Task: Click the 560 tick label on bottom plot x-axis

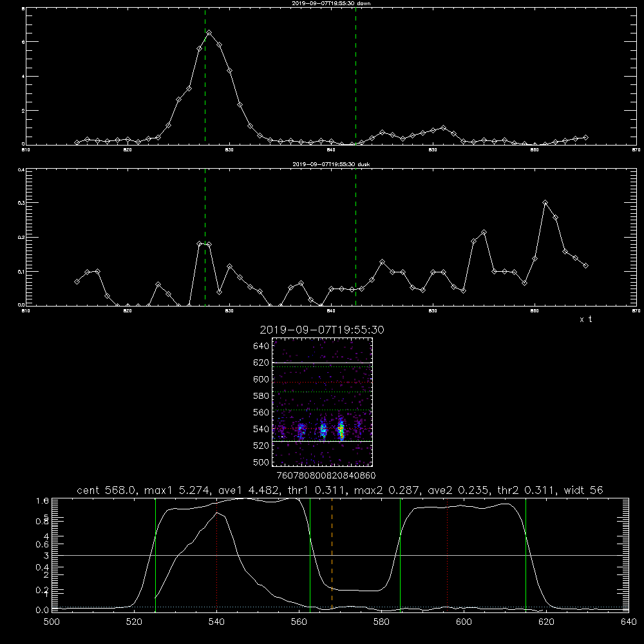Action: 299,622
